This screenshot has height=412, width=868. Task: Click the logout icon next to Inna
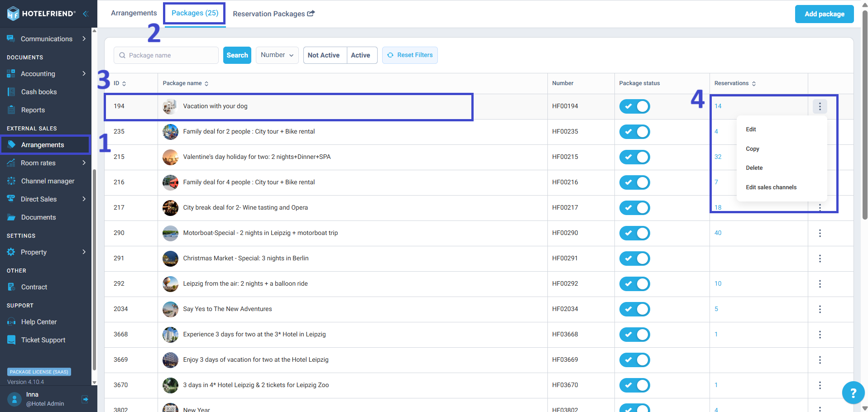click(x=85, y=399)
